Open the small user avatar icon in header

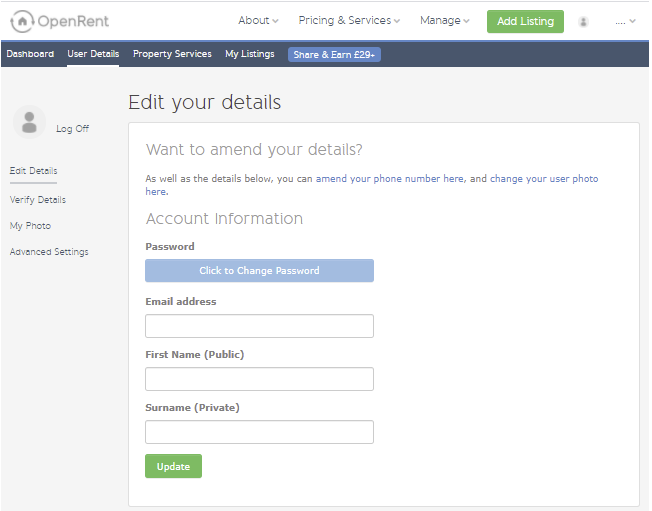[x=583, y=22]
